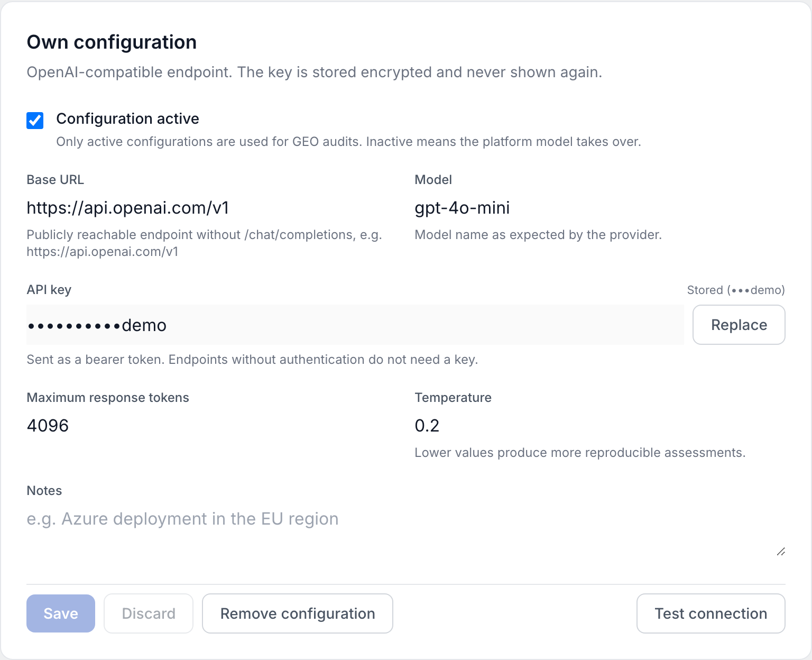This screenshot has width=812, height=660.
Task: Click the Save button
Action: click(61, 613)
